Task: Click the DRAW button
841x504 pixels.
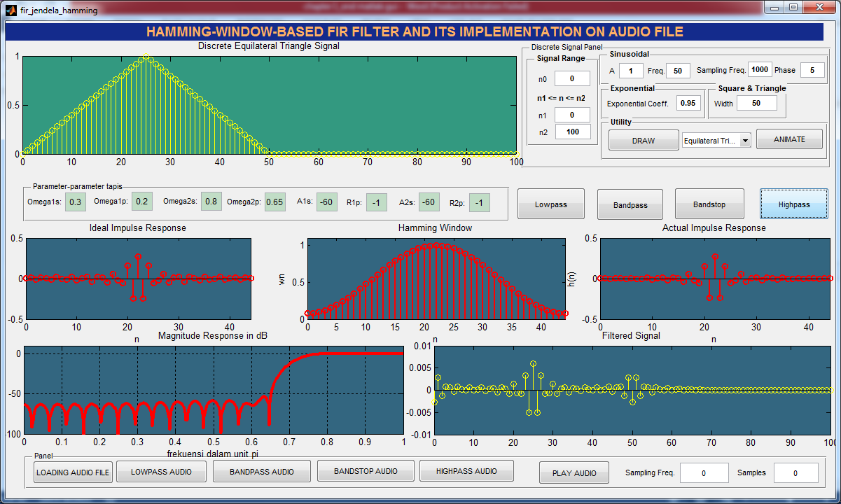Action: (x=642, y=139)
